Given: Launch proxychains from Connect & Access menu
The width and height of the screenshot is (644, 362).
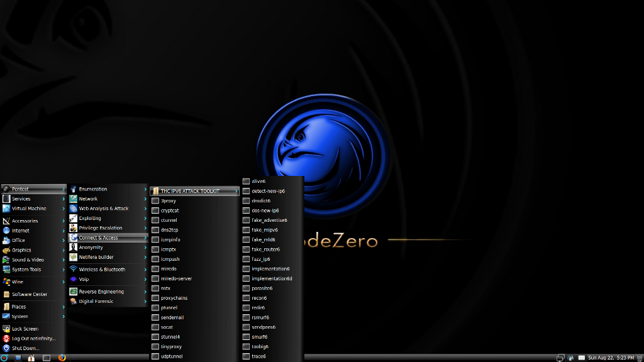Looking at the screenshot, I should pos(174,298).
